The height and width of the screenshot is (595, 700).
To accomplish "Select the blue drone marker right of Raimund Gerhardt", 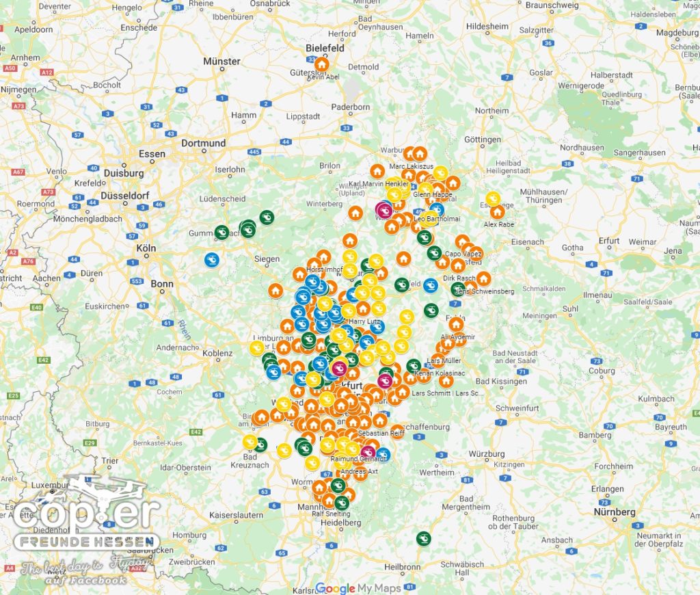I will pyautogui.click(x=382, y=454).
